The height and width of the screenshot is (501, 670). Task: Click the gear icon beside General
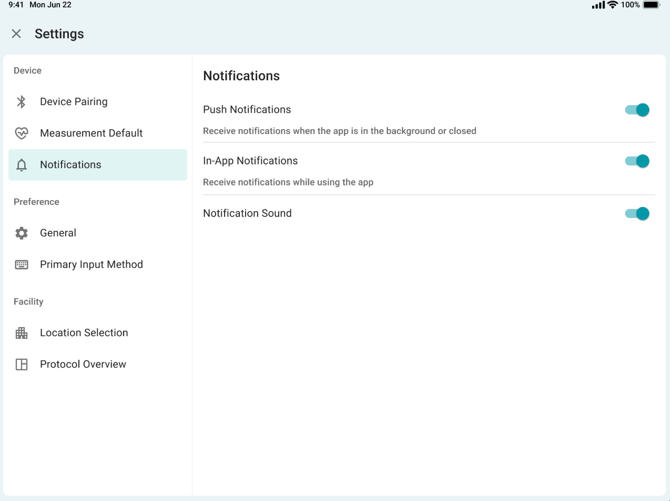pos(21,233)
